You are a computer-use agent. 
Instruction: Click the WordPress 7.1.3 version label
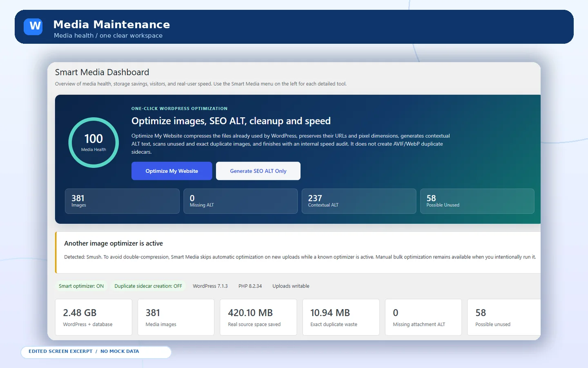click(210, 286)
